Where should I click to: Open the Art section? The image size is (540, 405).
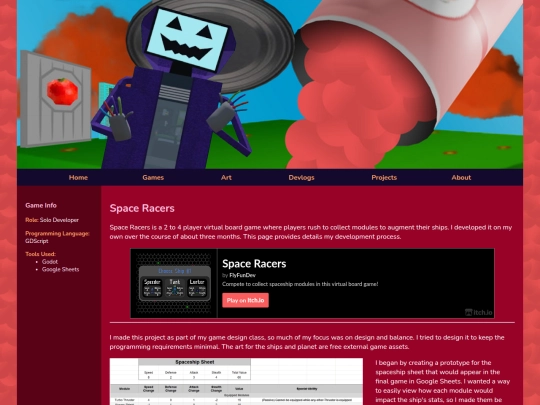[226, 177]
